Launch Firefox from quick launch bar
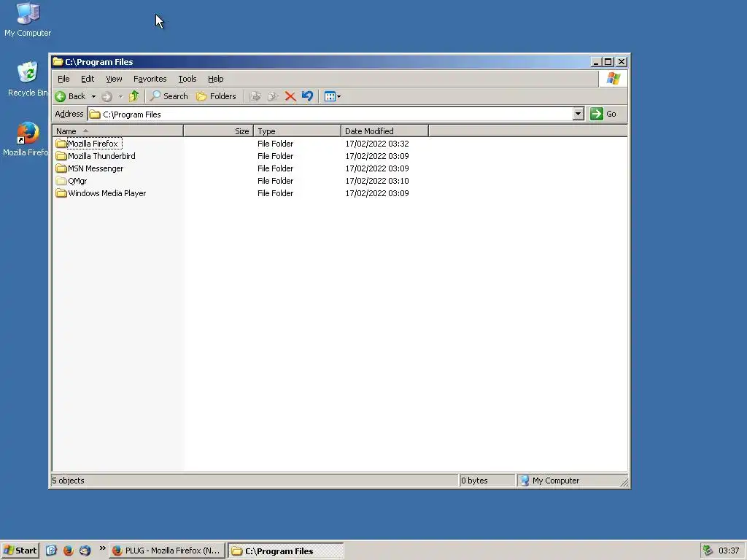The height and width of the screenshot is (560, 747). pyautogui.click(x=68, y=551)
